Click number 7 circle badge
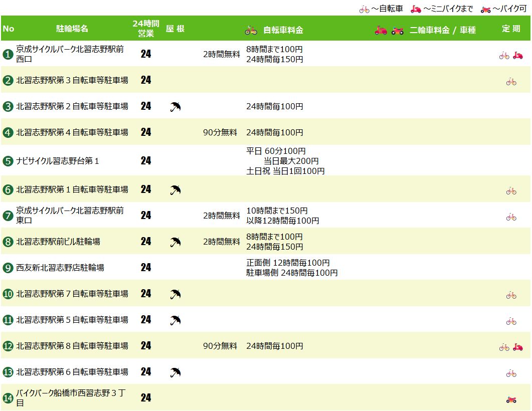Viewport: 532px width, 411px height. [8, 216]
